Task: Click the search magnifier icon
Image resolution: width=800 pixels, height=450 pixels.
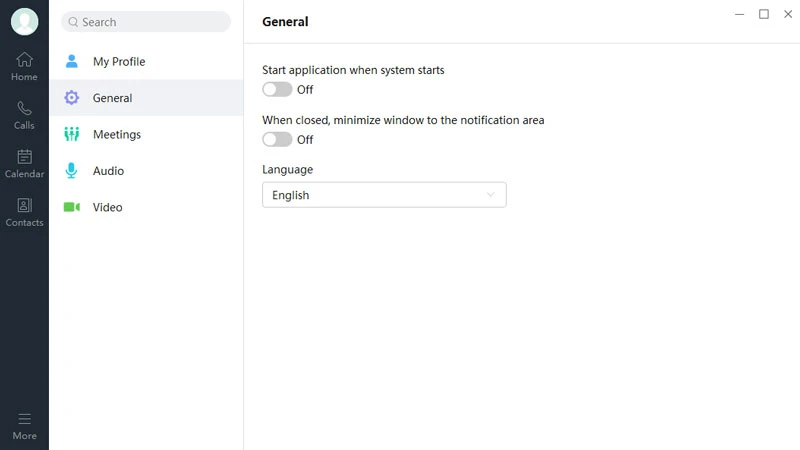Action: pyautogui.click(x=73, y=22)
